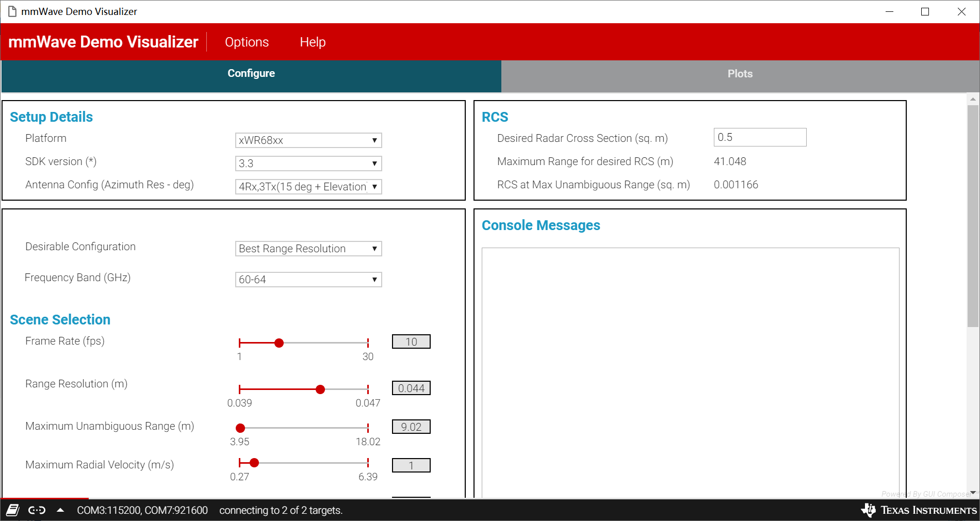
Task: Click the Scene Selection heading
Action: pos(60,320)
